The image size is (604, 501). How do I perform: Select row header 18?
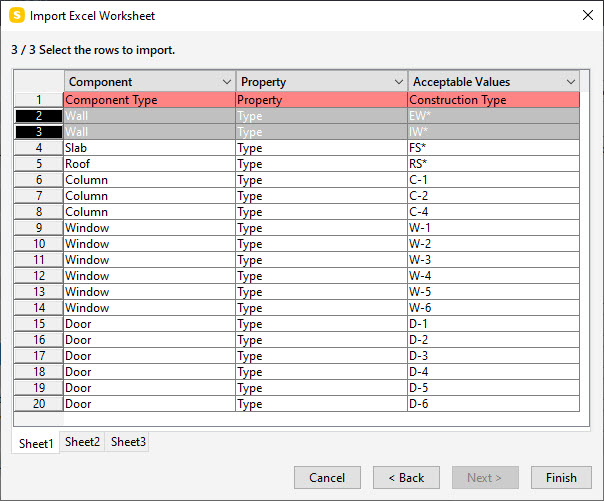pyautogui.click(x=39, y=372)
